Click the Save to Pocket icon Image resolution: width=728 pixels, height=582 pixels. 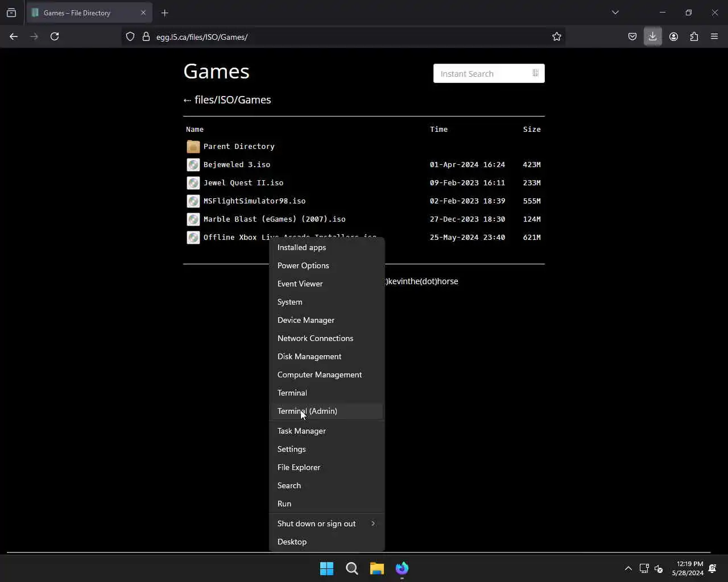pyautogui.click(x=632, y=36)
